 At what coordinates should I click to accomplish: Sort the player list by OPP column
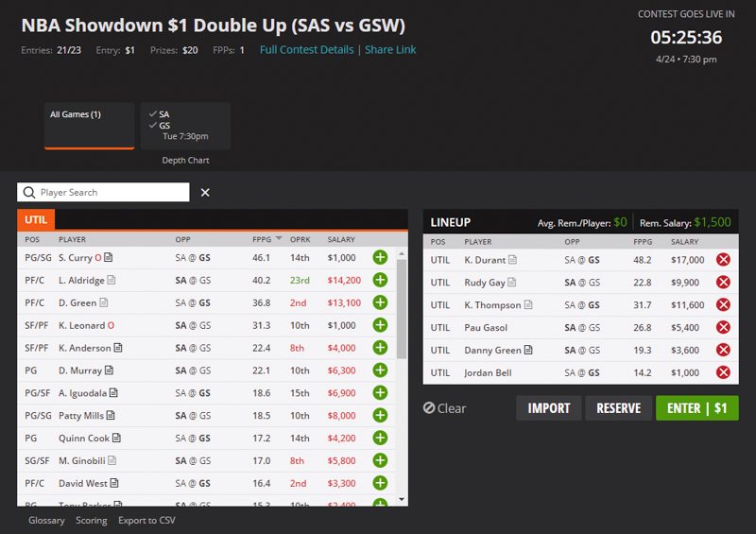[182, 239]
